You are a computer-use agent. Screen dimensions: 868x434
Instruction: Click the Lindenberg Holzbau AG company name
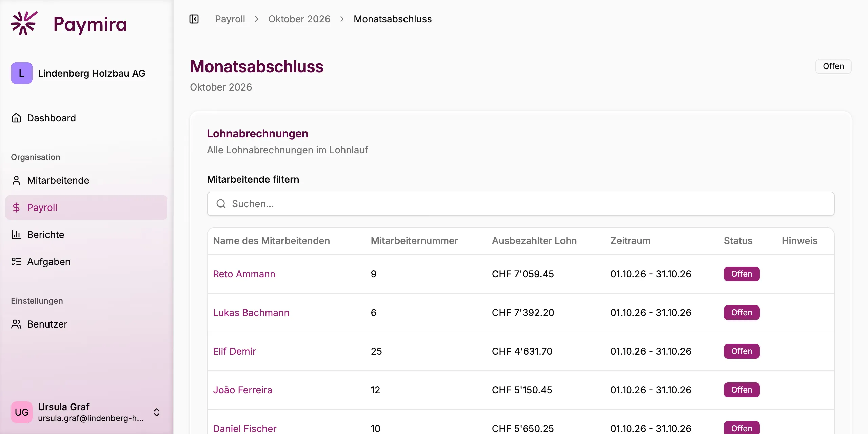[x=92, y=73]
